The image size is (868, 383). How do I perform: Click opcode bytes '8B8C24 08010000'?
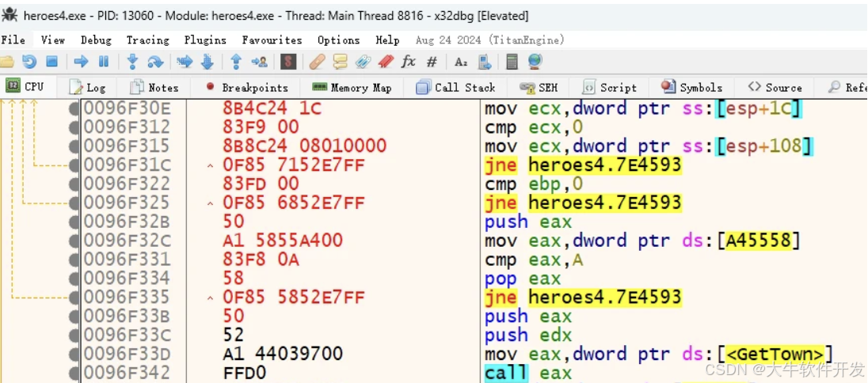click(304, 146)
